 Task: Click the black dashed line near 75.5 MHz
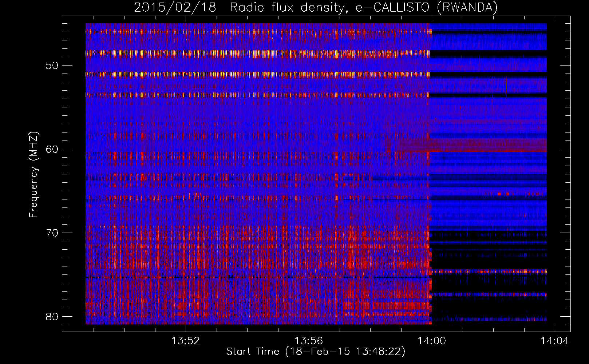pos(255,277)
